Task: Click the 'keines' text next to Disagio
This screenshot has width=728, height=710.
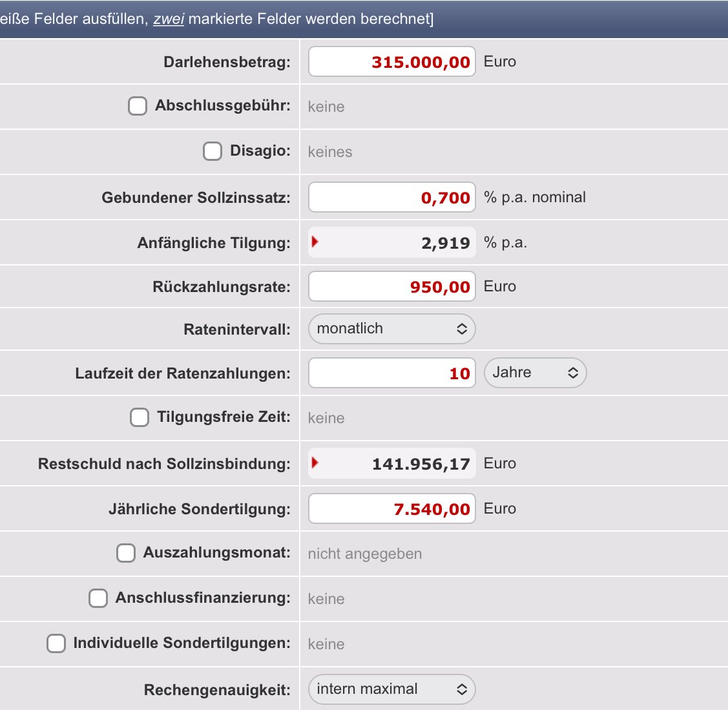Action: coord(330,152)
